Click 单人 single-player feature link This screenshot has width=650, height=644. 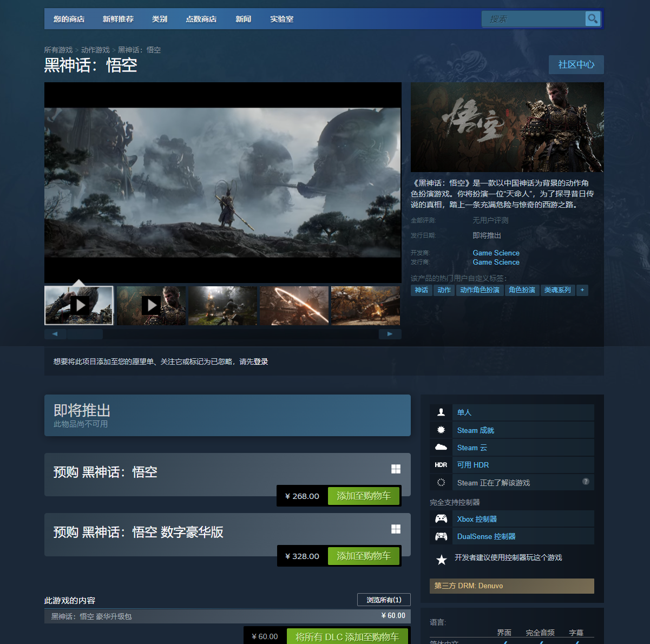(x=464, y=412)
